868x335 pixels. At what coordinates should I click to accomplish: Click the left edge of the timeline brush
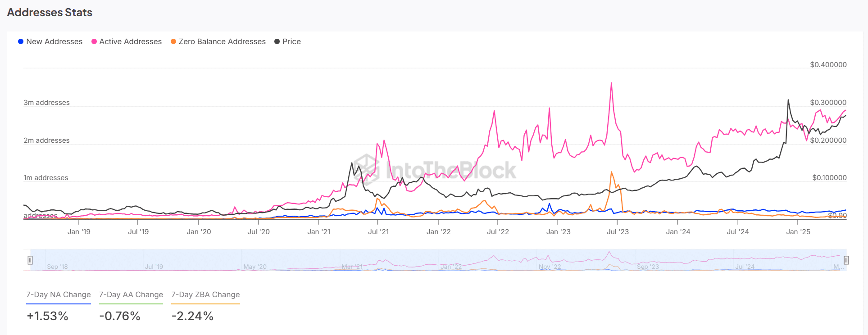30,260
